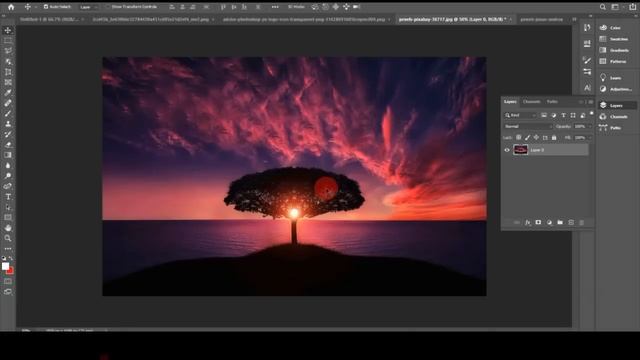The width and height of the screenshot is (640, 360).
Task: Select the Eraser tool
Action: tap(8, 145)
